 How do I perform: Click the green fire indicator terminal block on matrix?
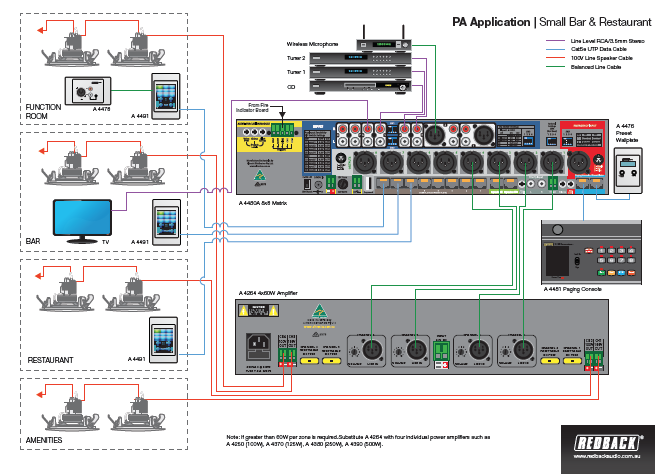click(x=282, y=129)
